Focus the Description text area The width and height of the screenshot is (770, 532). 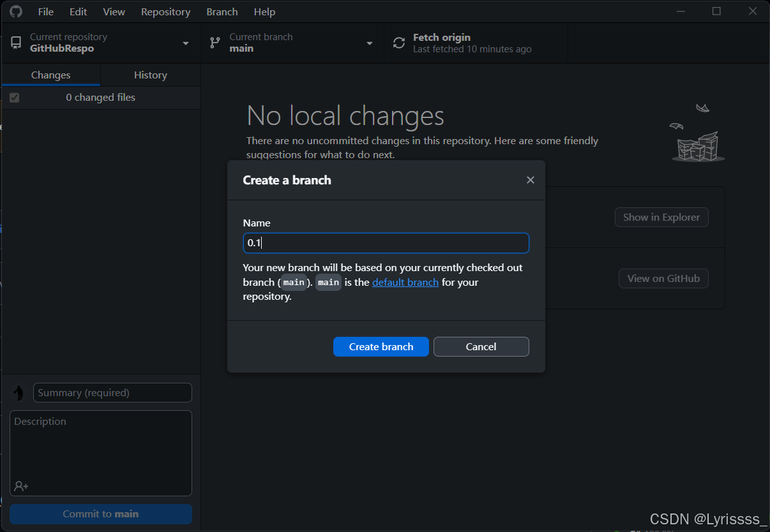point(101,453)
